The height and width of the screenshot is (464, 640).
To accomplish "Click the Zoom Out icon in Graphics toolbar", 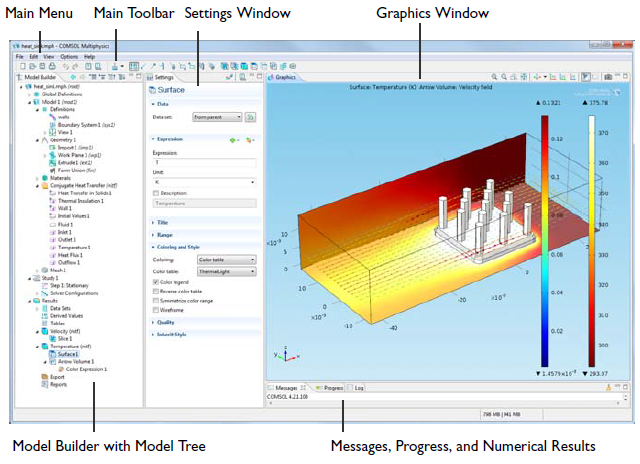I will [x=504, y=77].
